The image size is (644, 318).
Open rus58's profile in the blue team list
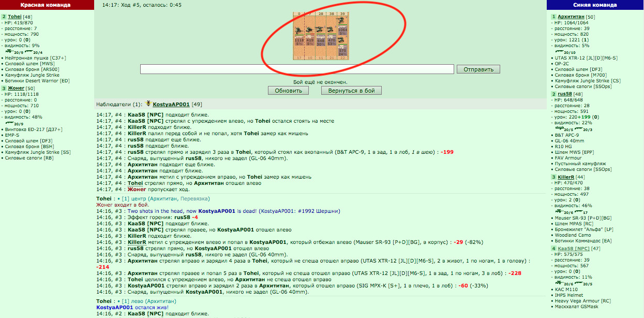[565, 94]
